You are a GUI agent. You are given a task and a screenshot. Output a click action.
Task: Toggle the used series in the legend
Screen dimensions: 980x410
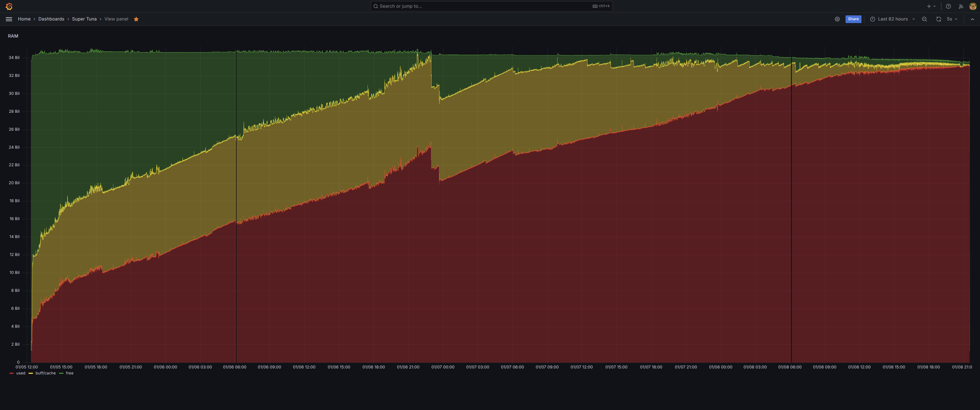coord(21,373)
